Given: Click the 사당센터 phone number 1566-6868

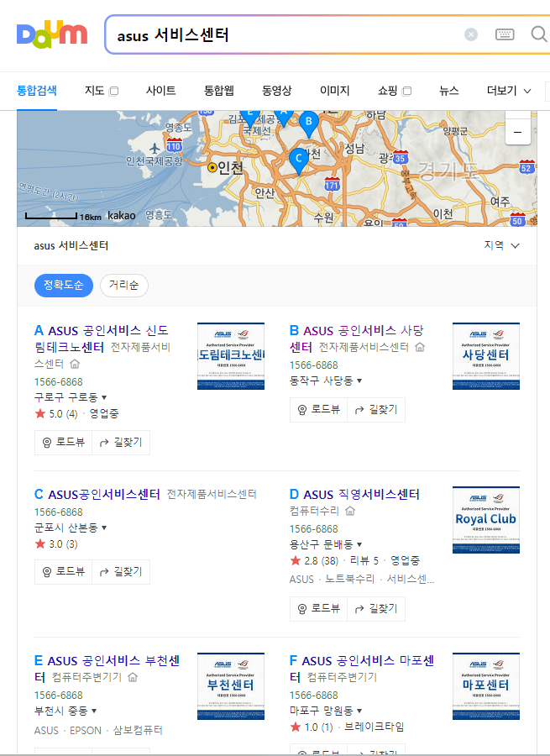Looking at the screenshot, I should pos(314,365).
